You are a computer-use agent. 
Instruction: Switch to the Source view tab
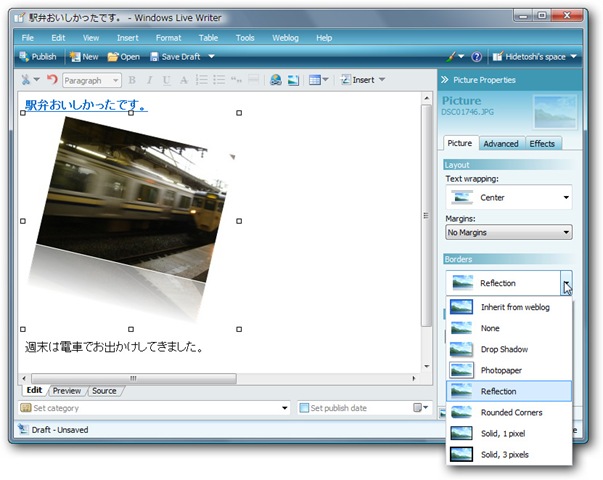104,391
